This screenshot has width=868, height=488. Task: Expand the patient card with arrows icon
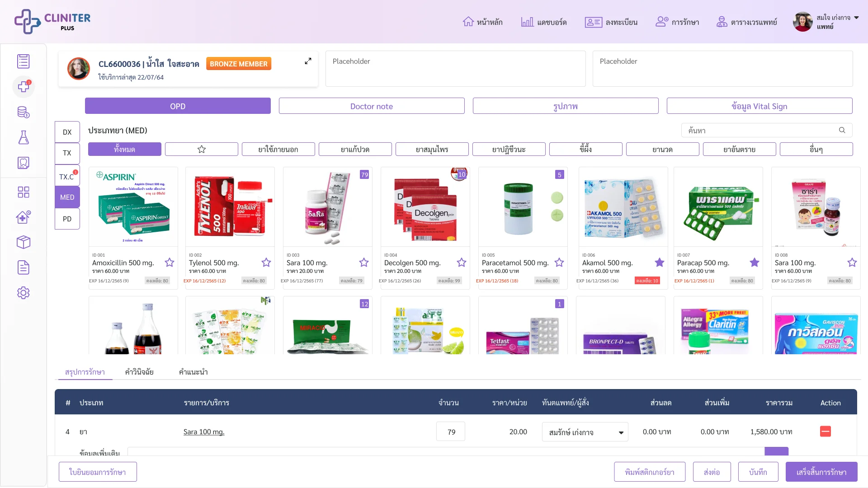point(308,61)
